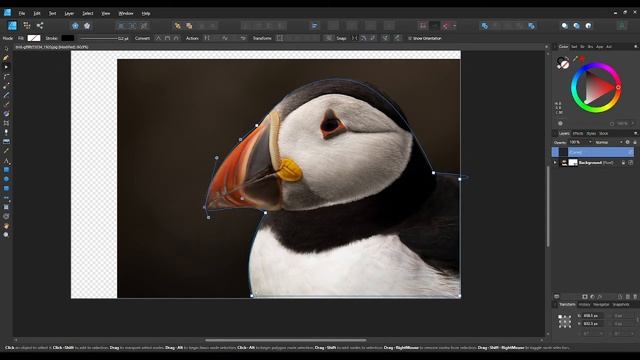Open snapping options dropdown arrow

[x=454, y=26]
